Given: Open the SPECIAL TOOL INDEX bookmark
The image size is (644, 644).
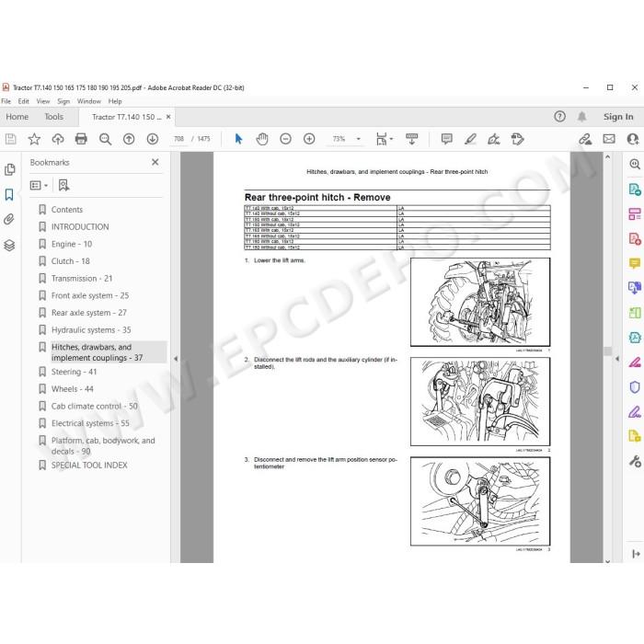Looking at the screenshot, I should (x=89, y=466).
